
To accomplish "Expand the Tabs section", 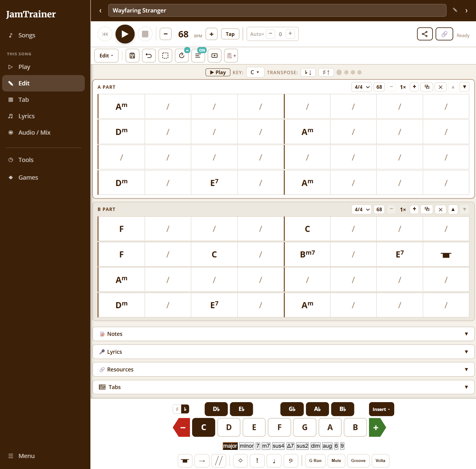I will (283, 387).
